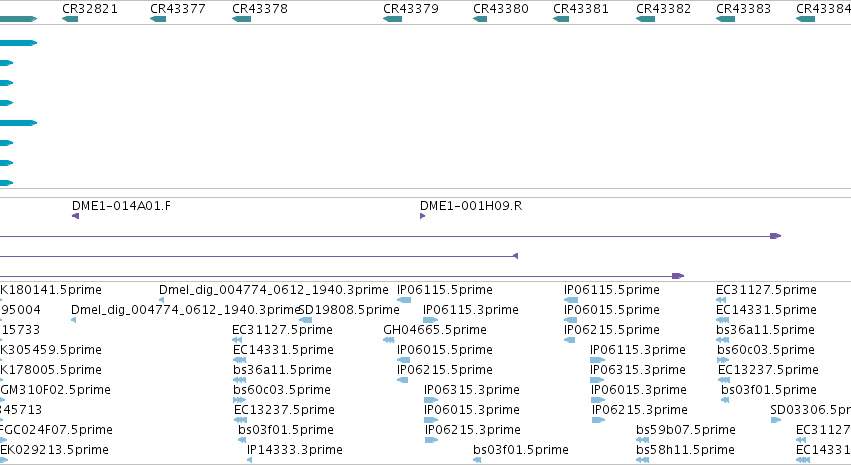The width and height of the screenshot is (851, 465).
Task: Click the K178005.5prime label
Action: (x=50, y=370)
